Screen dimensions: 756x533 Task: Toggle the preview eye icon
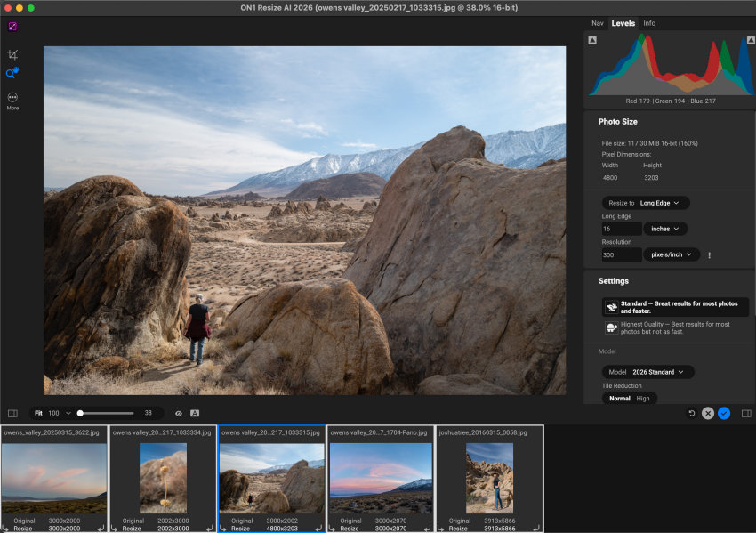coord(179,414)
